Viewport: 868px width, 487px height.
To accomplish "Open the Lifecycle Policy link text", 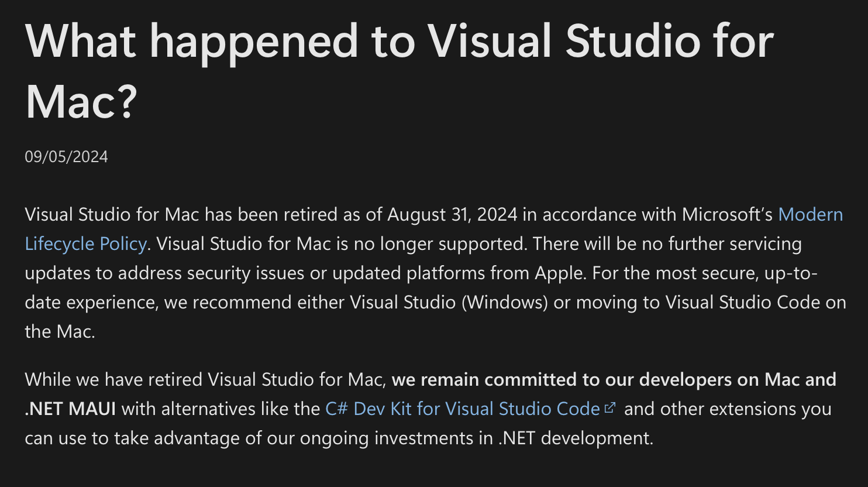I will pyautogui.click(x=85, y=244).
